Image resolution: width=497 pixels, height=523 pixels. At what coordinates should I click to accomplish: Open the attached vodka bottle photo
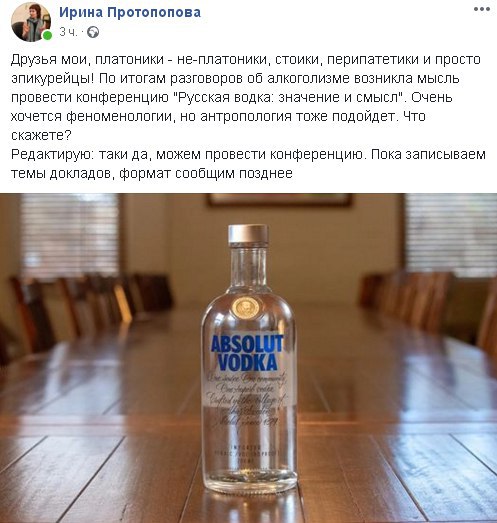click(x=248, y=358)
